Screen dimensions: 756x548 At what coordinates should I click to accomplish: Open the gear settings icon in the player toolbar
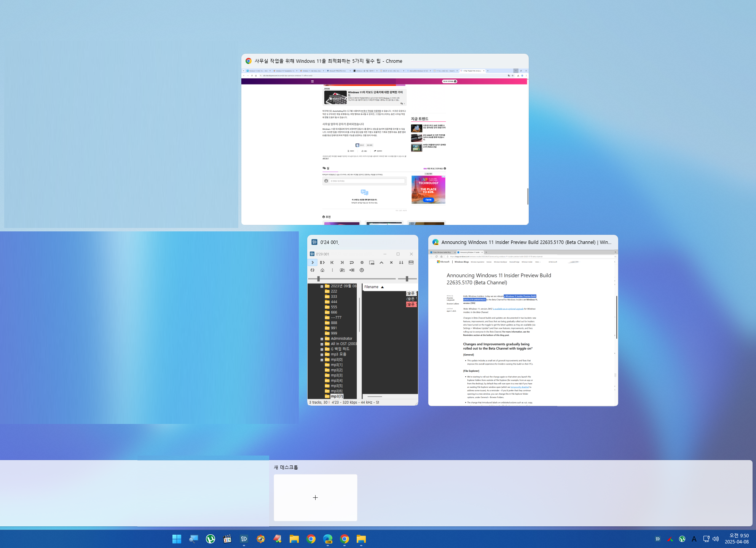click(362, 263)
